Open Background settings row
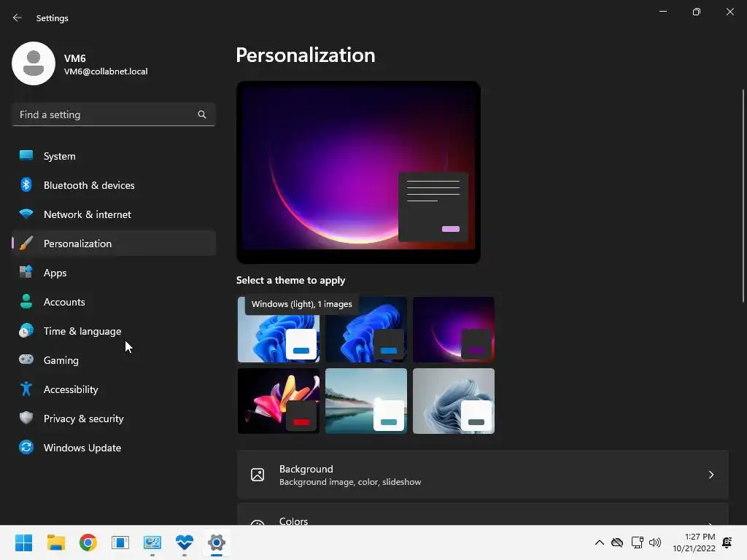 [483, 475]
